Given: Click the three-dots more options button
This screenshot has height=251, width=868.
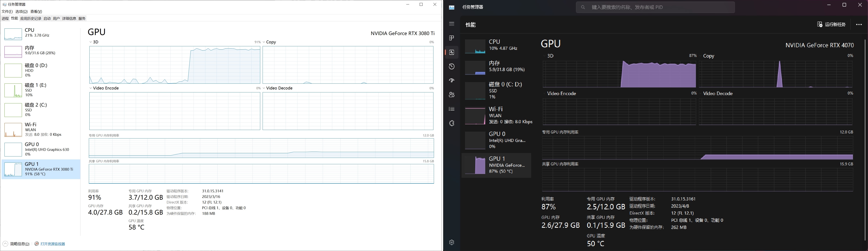Looking at the screenshot, I should coord(858,25).
